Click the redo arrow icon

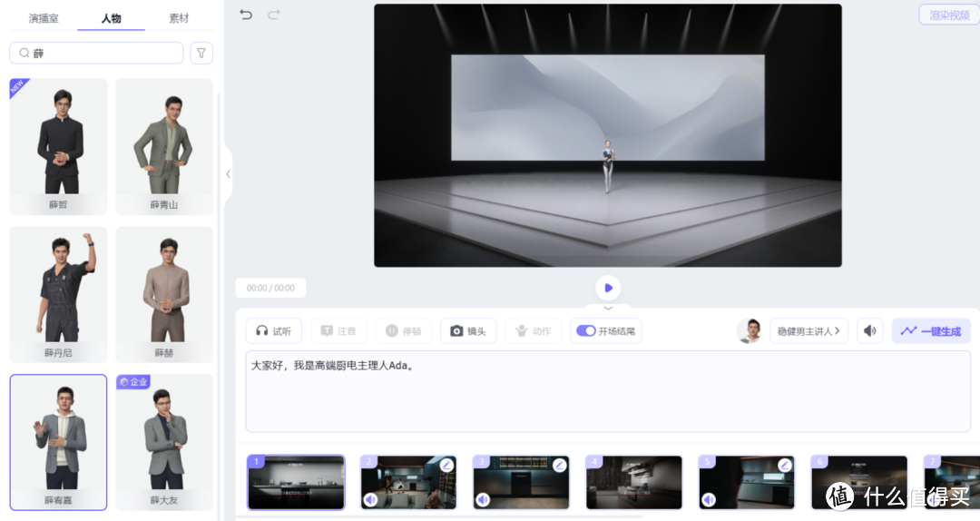(x=273, y=15)
